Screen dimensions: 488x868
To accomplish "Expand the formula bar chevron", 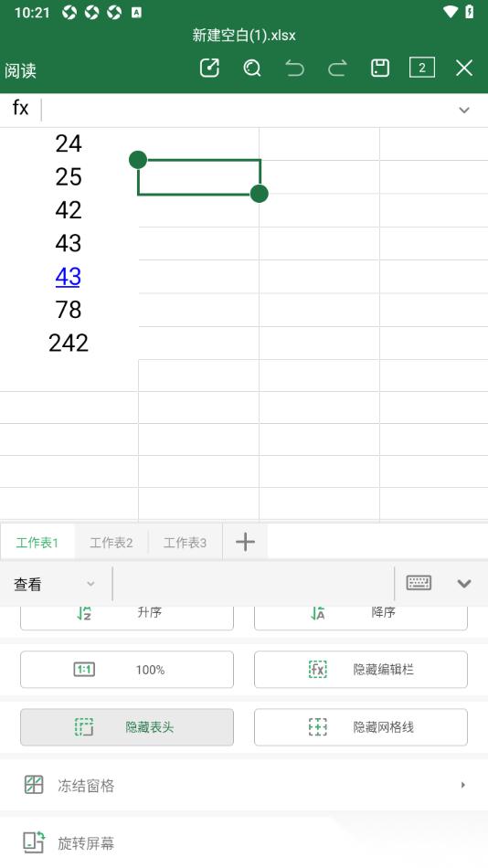I will (464, 111).
